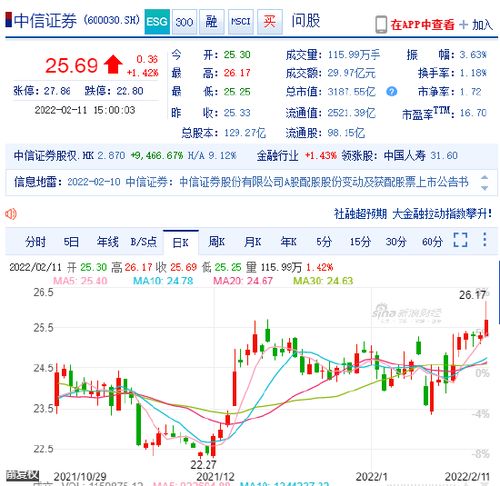Click the MA5: 25.40 legend label
The image size is (500, 486).
tap(80, 281)
